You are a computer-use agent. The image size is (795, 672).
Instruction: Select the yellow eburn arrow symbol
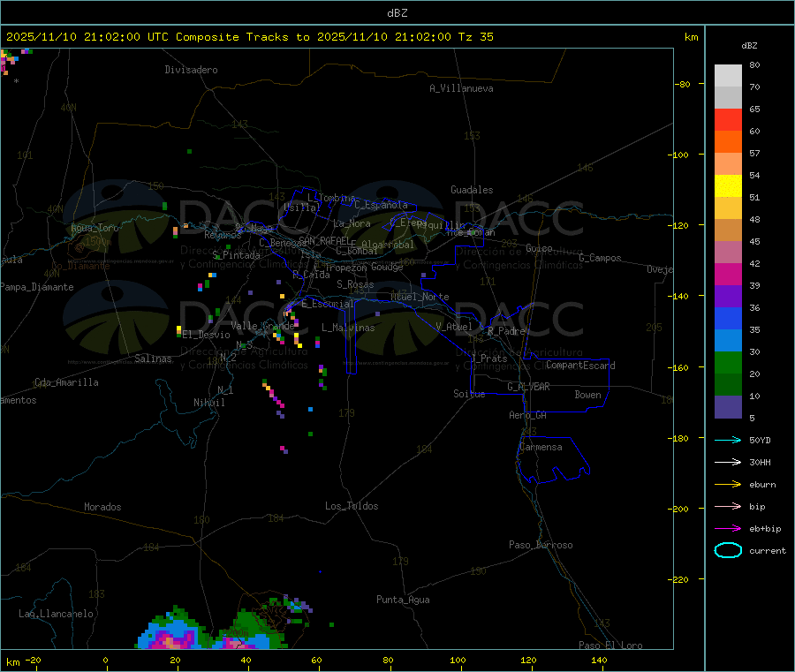click(x=728, y=484)
